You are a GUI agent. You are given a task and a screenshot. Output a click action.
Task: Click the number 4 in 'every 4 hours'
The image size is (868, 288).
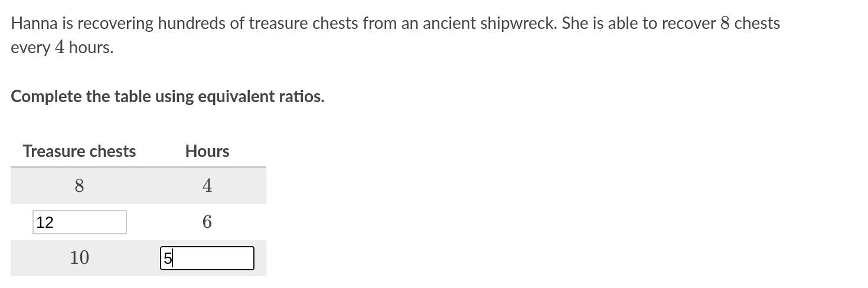[60, 48]
